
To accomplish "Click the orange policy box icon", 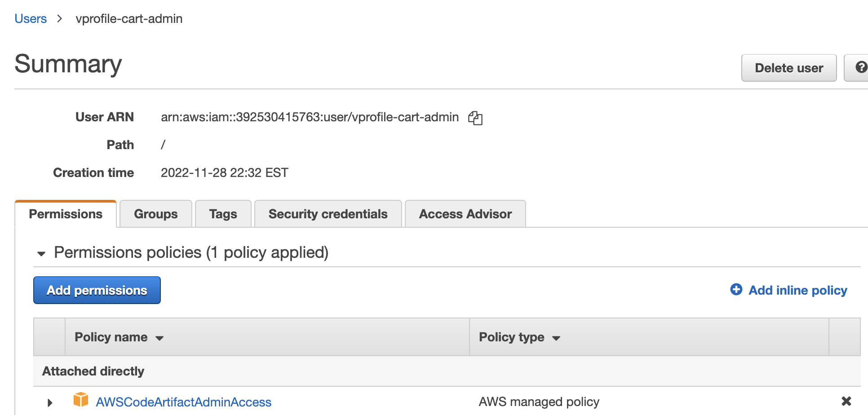I will click(81, 399).
